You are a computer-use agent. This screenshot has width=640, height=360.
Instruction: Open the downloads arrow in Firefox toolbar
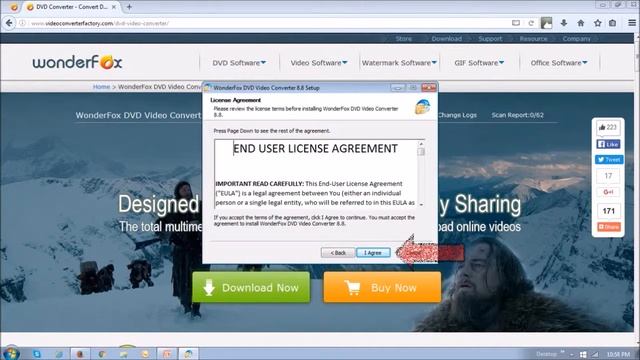[564, 23]
